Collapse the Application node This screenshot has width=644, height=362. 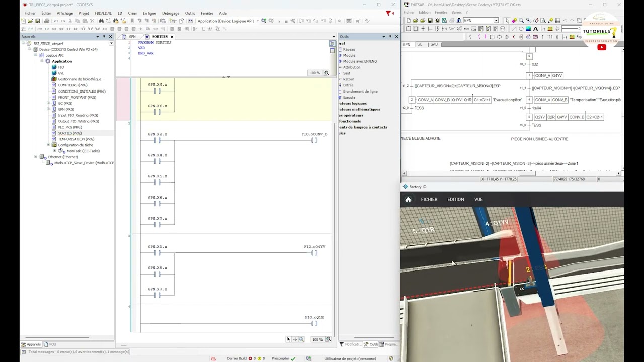(42, 61)
